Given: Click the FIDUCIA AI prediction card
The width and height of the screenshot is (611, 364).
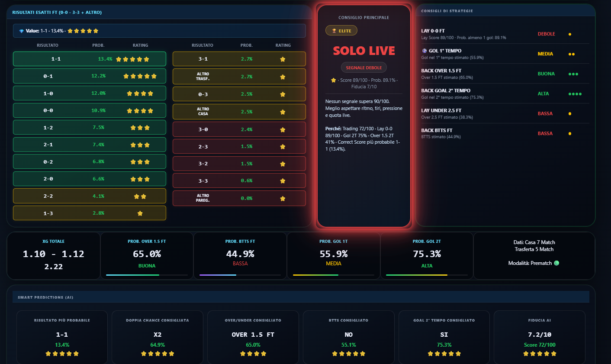Looking at the screenshot, I should coord(539,337).
